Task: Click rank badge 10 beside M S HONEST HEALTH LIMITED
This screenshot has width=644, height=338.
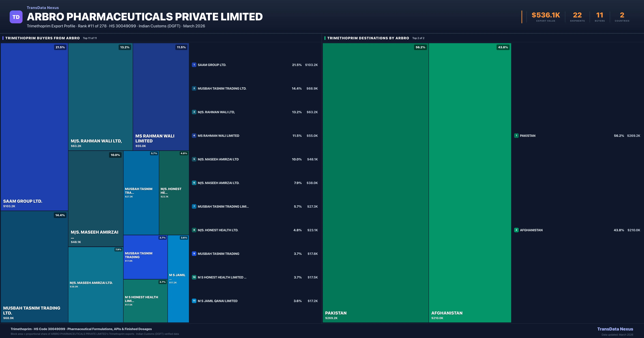Action: pyautogui.click(x=194, y=277)
